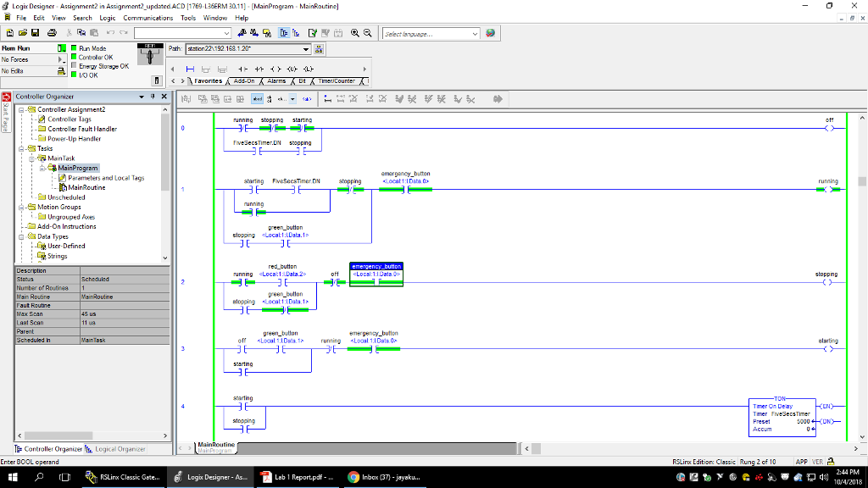Open the Verify Routine icon

coord(312,32)
